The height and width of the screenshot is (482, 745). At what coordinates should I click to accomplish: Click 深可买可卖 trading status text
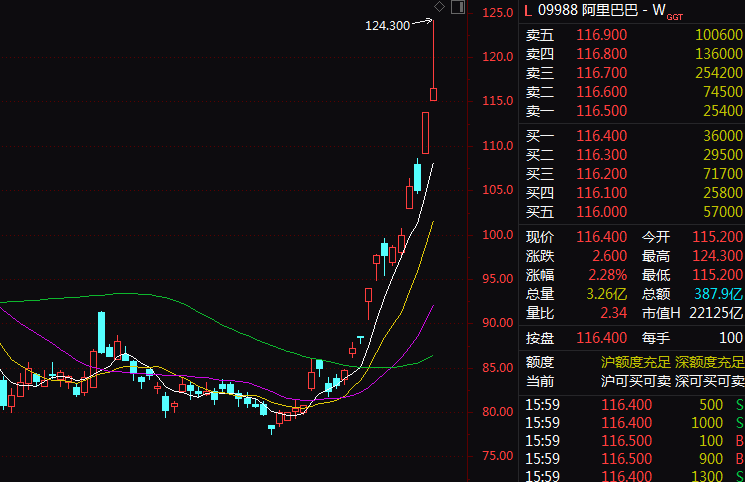(708, 381)
